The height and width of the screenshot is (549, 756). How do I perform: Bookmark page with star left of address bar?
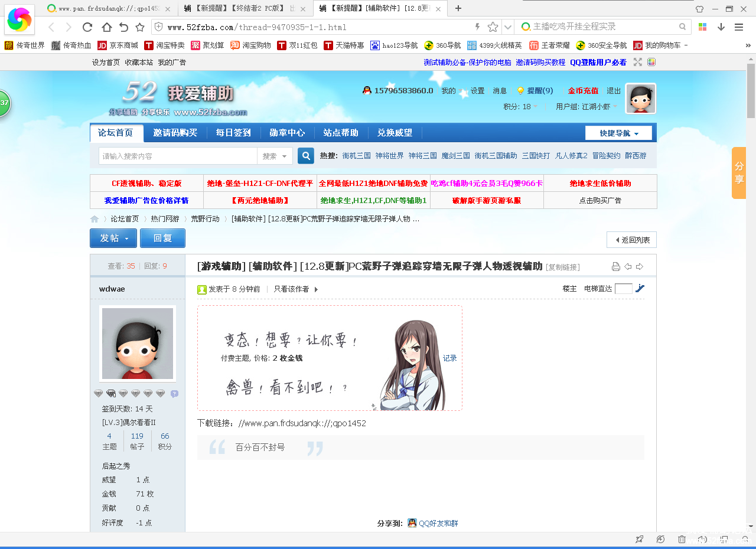(x=140, y=27)
